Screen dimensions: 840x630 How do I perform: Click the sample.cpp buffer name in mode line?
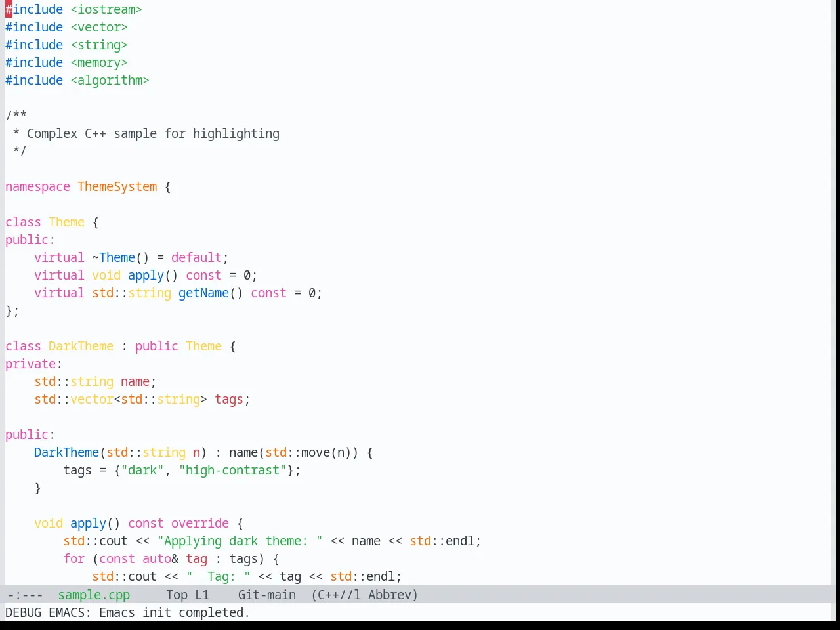(x=94, y=595)
